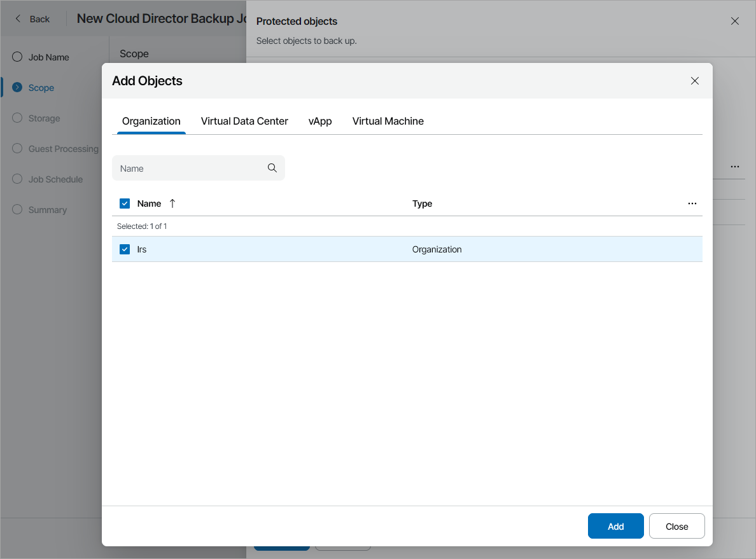Uncheck the lrs organization checkbox
The height and width of the screenshot is (559, 756).
(125, 249)
